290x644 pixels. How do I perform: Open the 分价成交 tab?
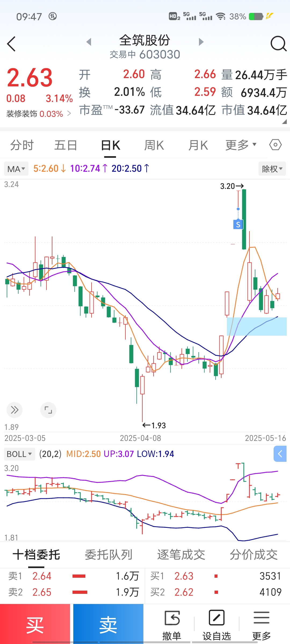coord(254,555)
